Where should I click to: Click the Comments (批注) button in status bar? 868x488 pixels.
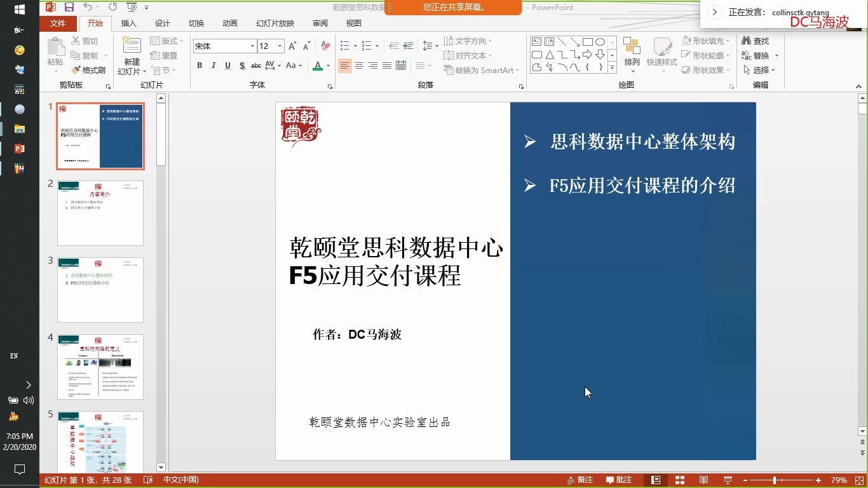pyautogui.click(x=618, y=480)
